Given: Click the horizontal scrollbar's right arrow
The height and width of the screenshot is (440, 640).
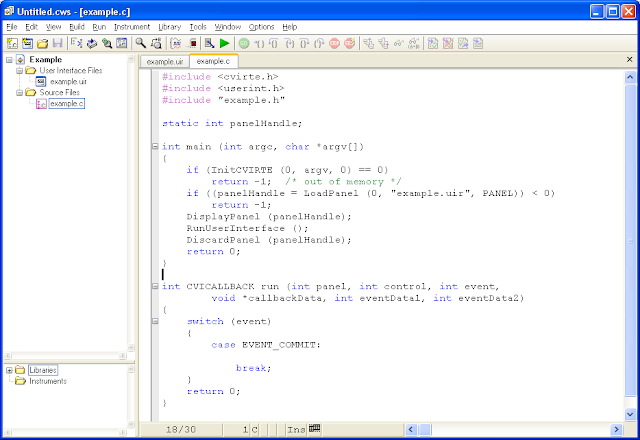Looking at the screenshot, I should (616, 429).
